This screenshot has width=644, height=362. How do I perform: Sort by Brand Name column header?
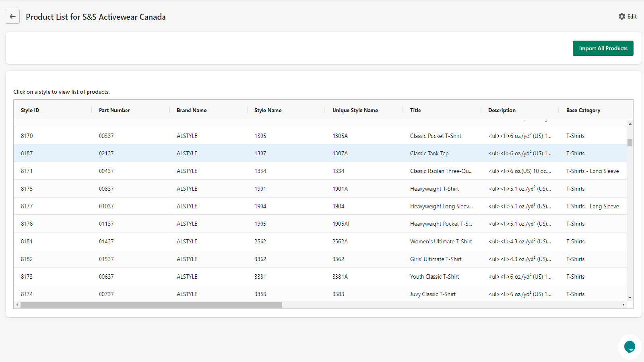click(192, 110)
